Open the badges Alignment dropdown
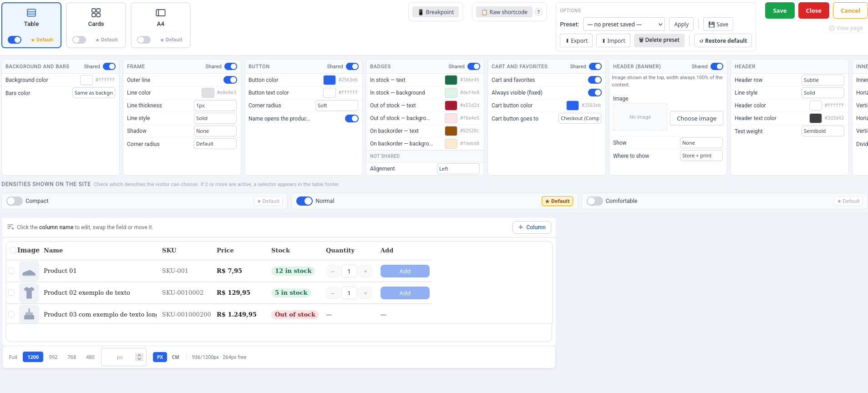Screen dimensions: 868x393 pyautogui.click(x=458, y=169)
